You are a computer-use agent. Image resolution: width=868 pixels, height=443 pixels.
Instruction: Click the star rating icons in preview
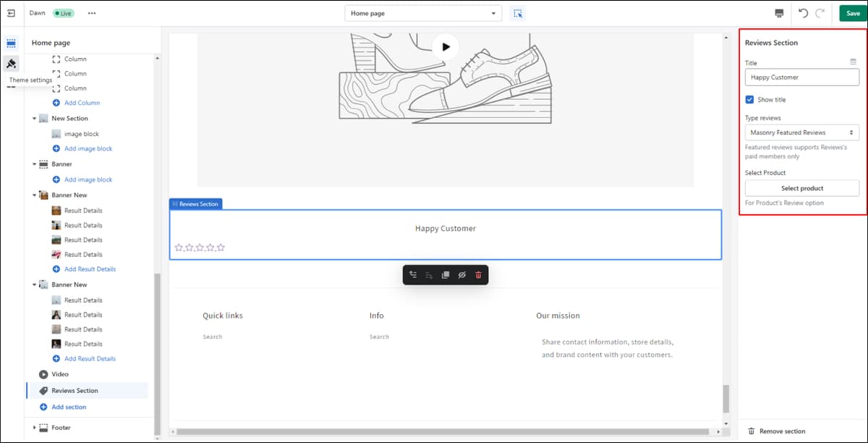pyautogui.click(x=200, y=248)
